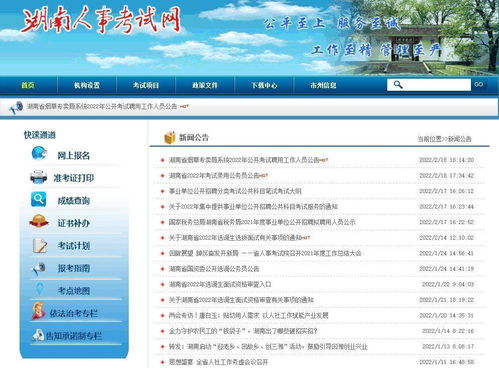This screenshot has height=368, width=499.
Task: Open news item 全省人社工作务虚会议召开
Action: click(218, 362)
